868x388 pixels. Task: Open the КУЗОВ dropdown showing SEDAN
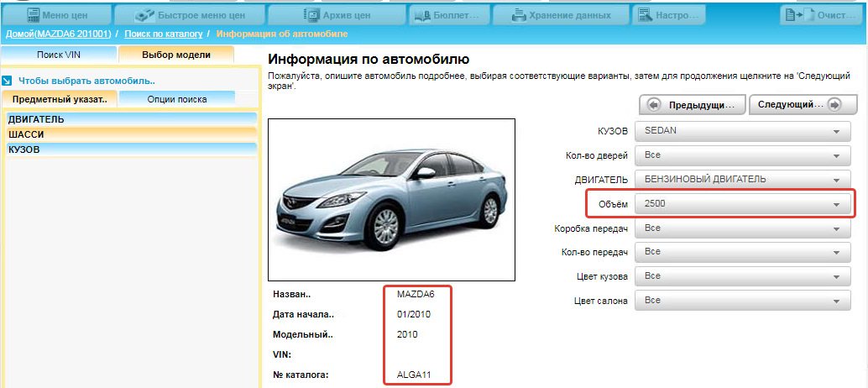[742, 131]
